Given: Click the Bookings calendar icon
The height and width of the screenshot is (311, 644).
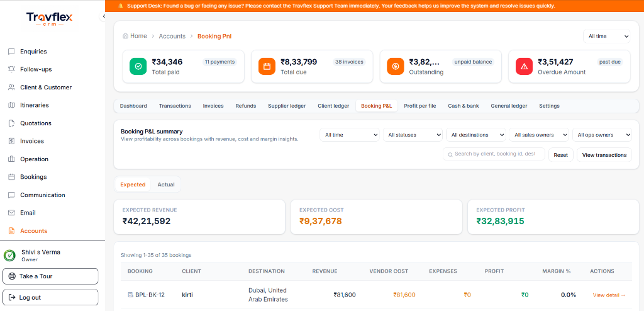Looking at the screenshot, I should pyautogui.click(x=11, y=176).
